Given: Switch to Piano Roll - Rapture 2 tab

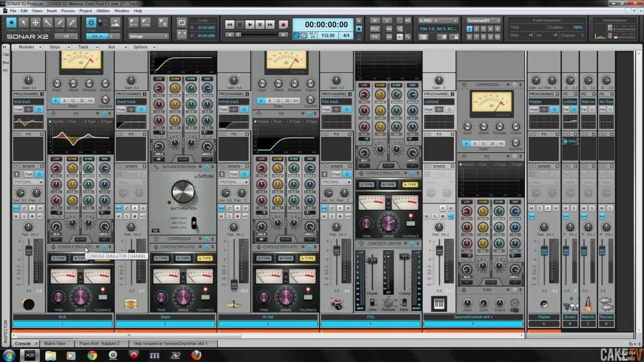Looking at the screenshot, I should click(99, 343).
